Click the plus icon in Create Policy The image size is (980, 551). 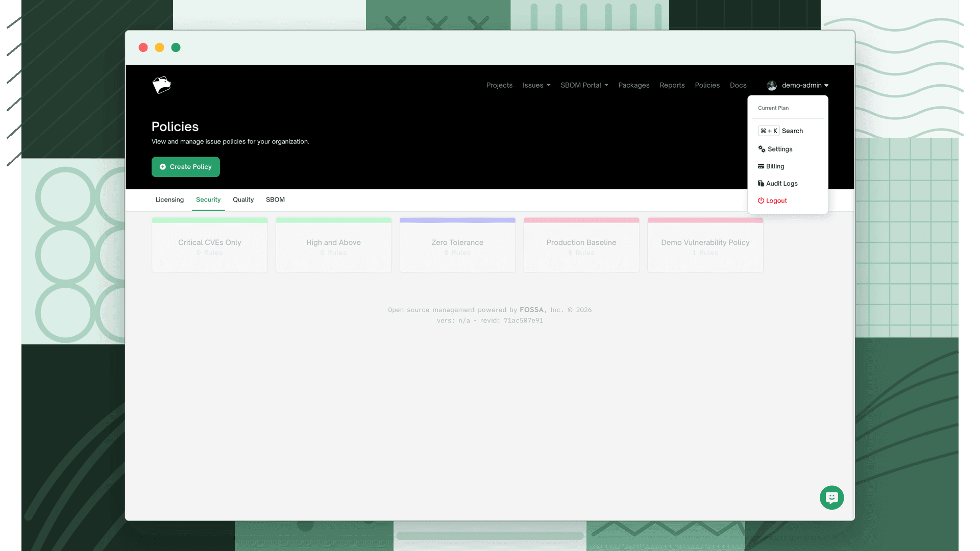tap(163, 167)
